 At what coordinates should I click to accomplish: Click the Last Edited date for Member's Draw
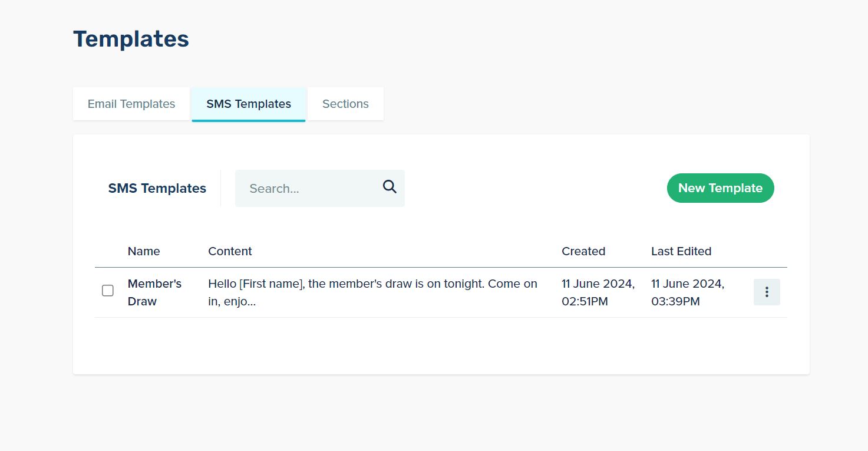[x=687, y=292]
